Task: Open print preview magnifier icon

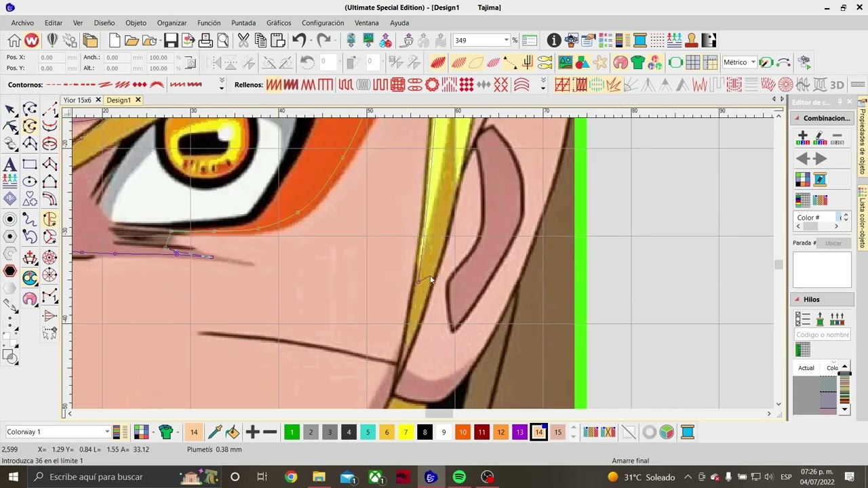Action: [222, 41]
